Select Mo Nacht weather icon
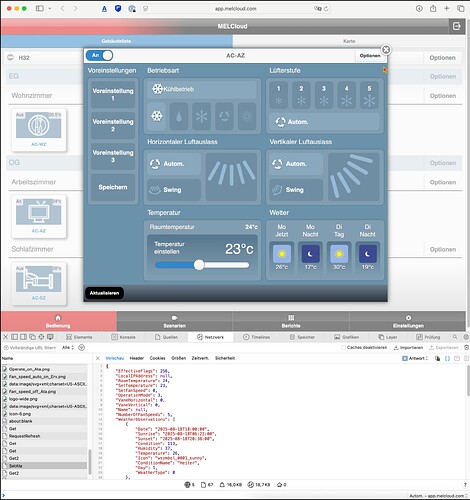This screenshot has width=470, height=500. click(x=310, y=254)
